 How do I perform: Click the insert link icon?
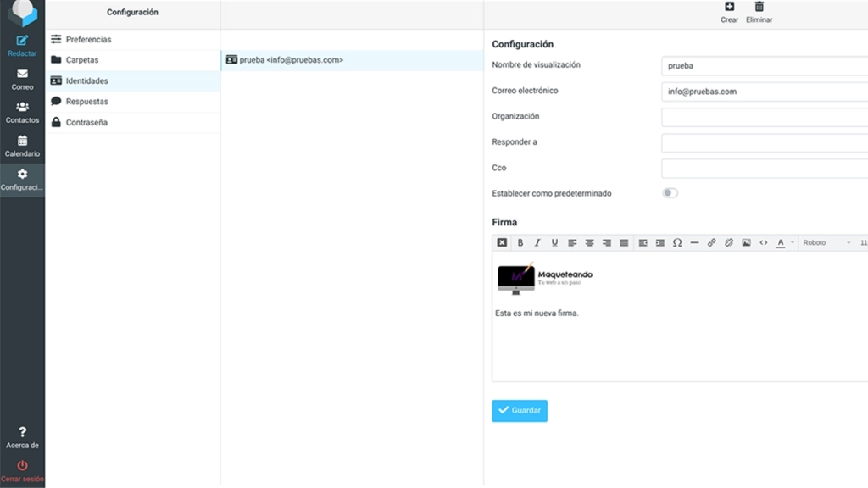[711, 242]
